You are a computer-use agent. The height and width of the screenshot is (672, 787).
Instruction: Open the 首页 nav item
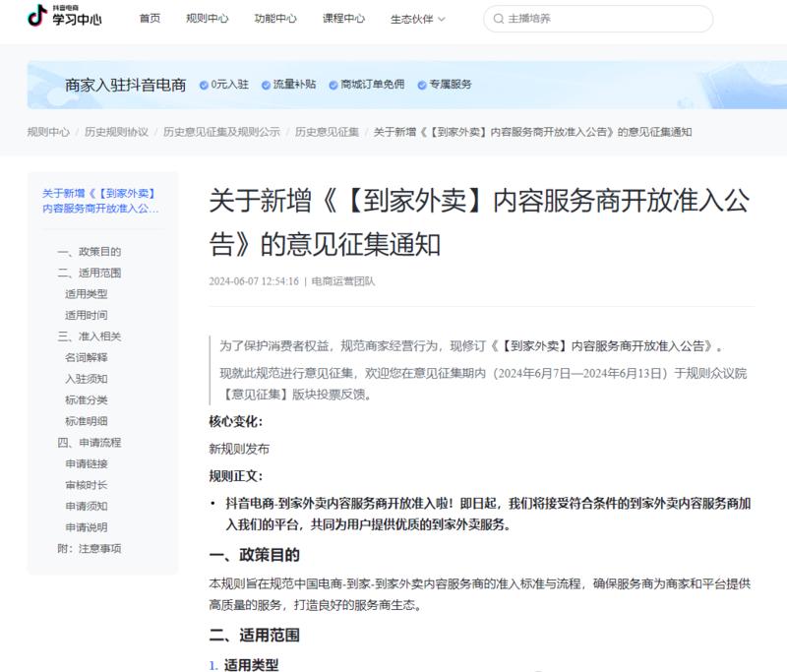click(150, 19)
